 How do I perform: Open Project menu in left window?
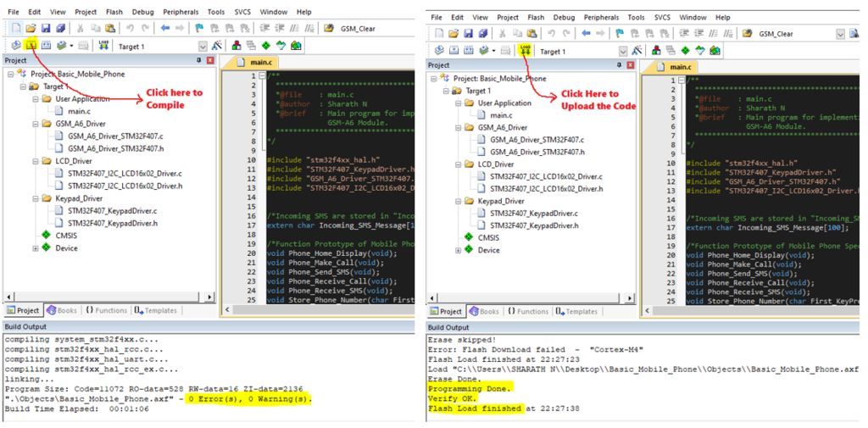[x=86, y=12]
